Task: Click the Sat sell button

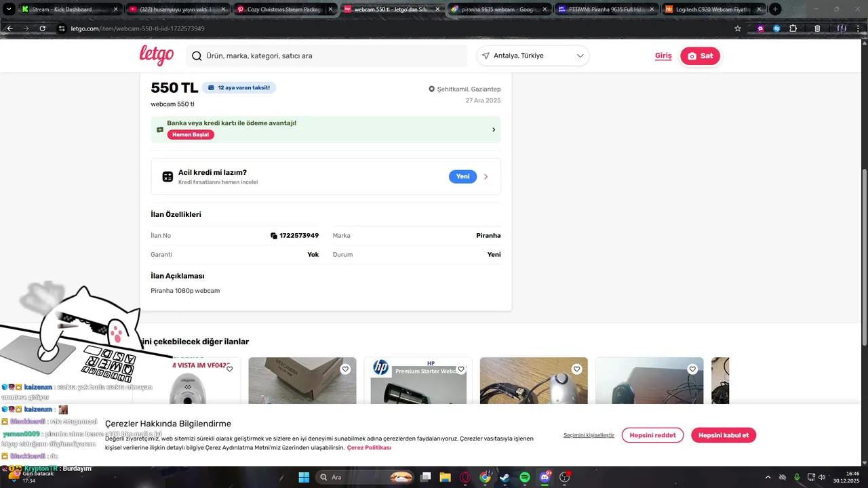Action: (700, 56)
